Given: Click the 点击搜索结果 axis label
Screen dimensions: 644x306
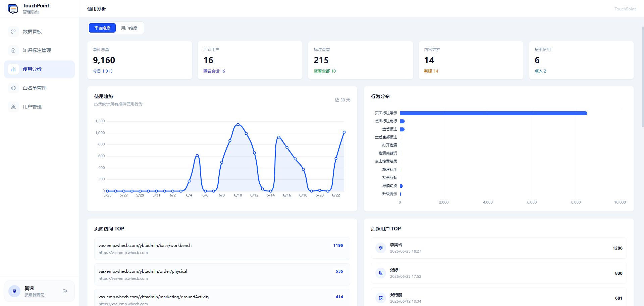Looking at the screenshot, I should point(386,162).
